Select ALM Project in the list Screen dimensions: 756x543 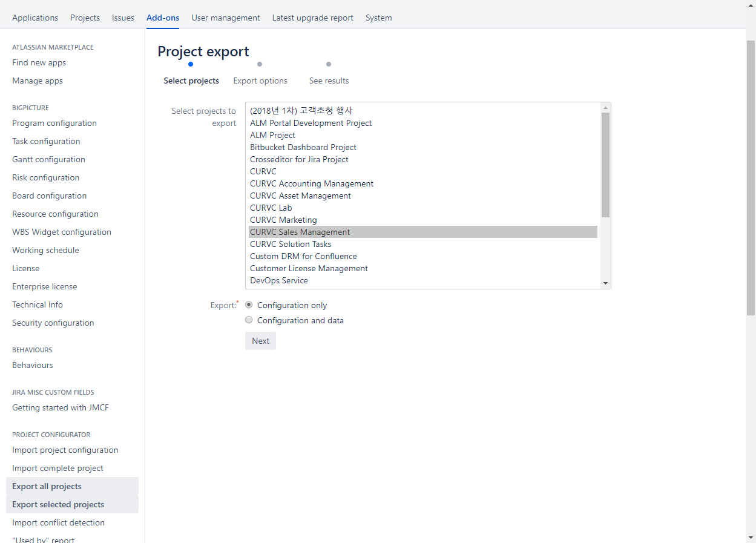[x=423, y=135]
